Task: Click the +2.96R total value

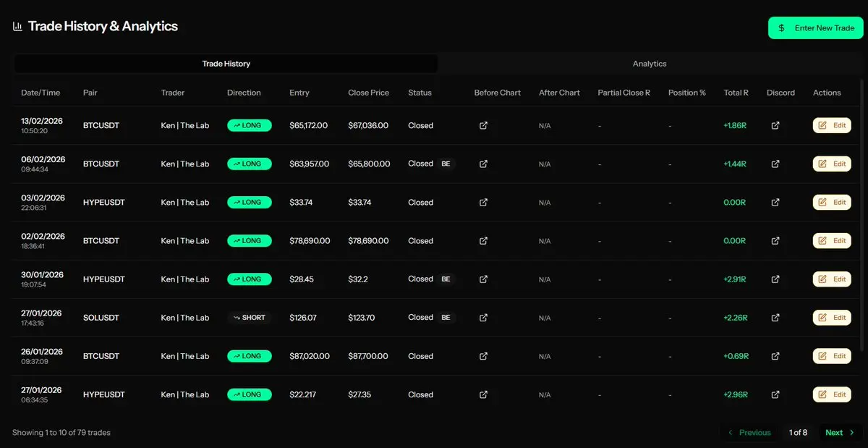Action: [x=735, y=394]
